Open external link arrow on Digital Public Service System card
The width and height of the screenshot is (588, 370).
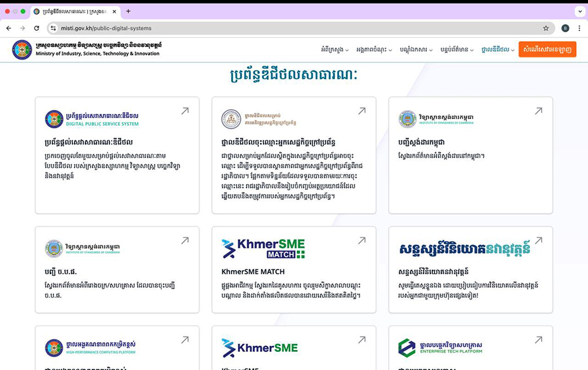click(185, 110)
